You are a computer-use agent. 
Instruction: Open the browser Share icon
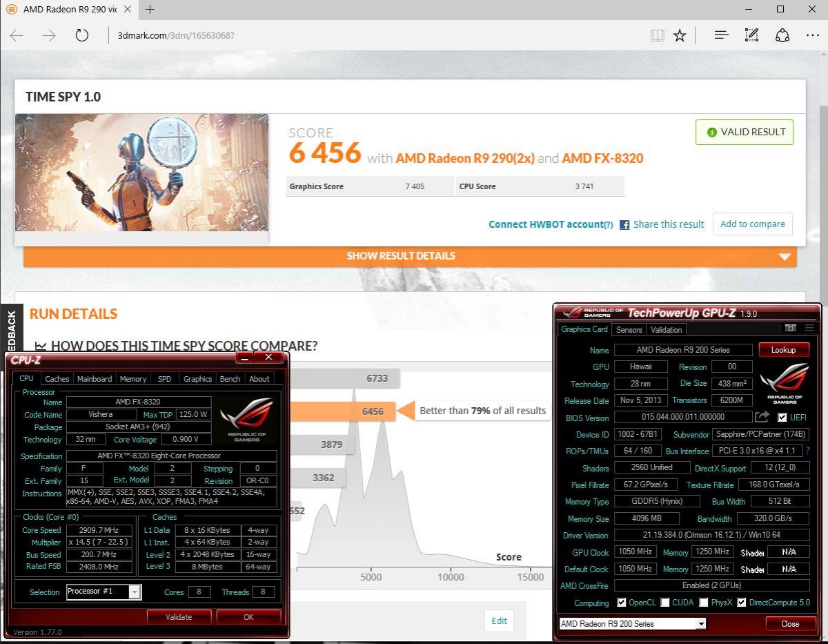point(782,35)
